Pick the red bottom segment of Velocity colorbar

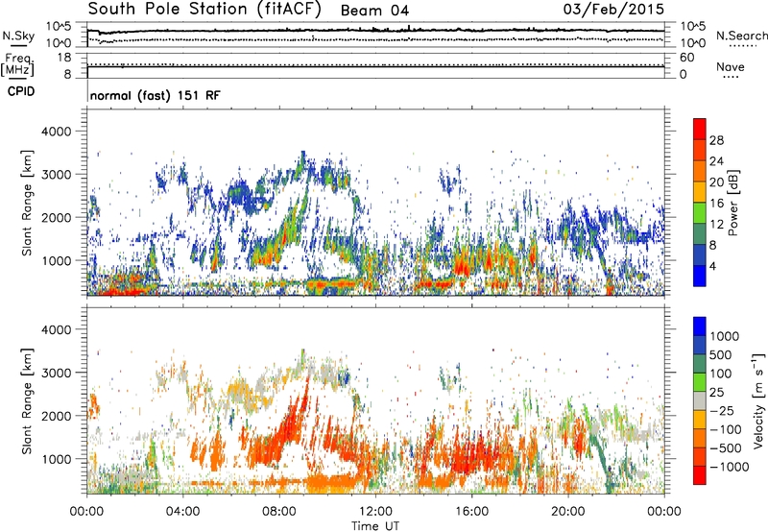[x=700, y=475]
